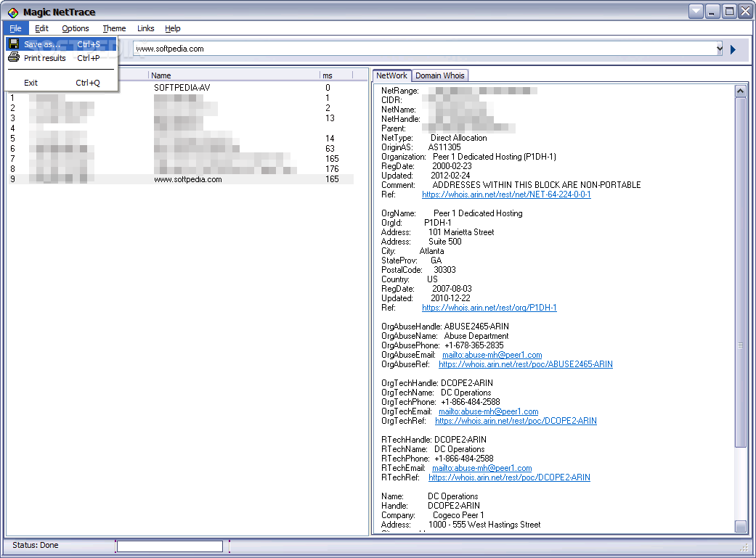Click the 14 ms value in hop 5
This screenshot has width=756, height=558.
pyautogui.click(x=330, y=139)
